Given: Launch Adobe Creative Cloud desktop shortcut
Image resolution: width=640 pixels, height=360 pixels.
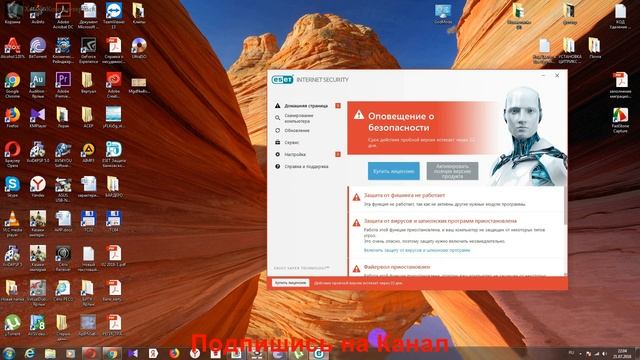Looking at the screenshot, I should coord(113,85).
